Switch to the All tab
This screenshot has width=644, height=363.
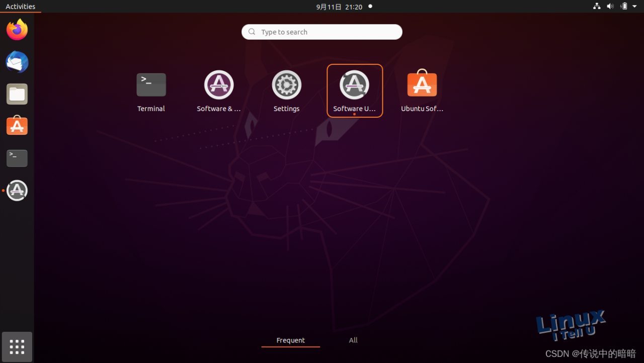coord(353,340)
